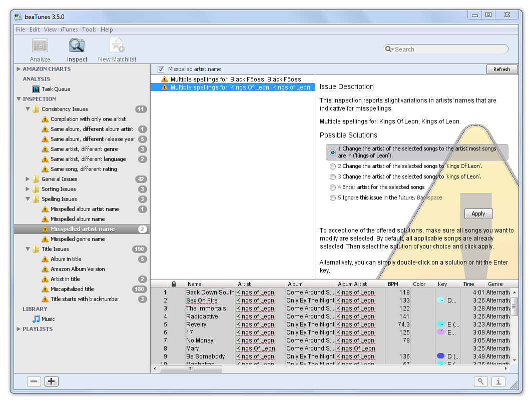Collapse the Title Issues folder

click(28, 249)
